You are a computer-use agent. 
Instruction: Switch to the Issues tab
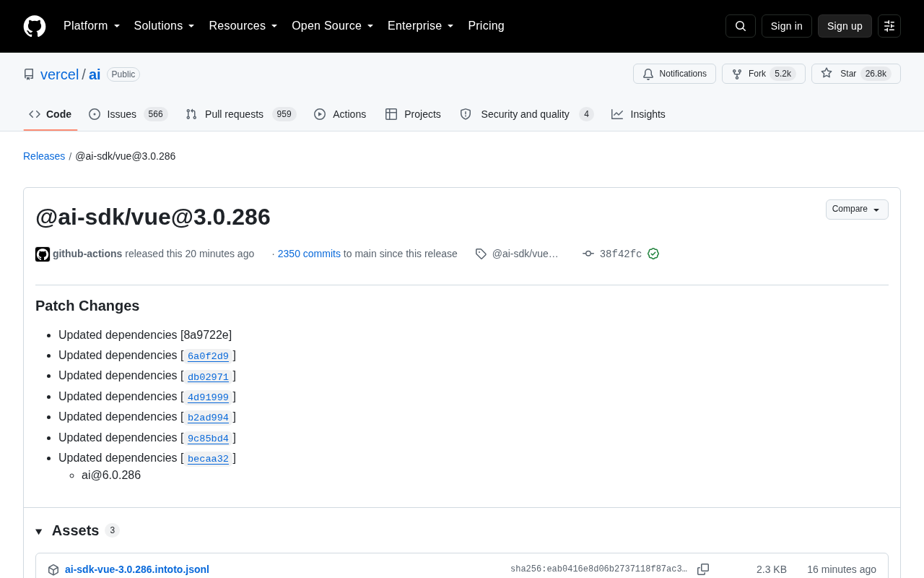[x=128, y=114]
